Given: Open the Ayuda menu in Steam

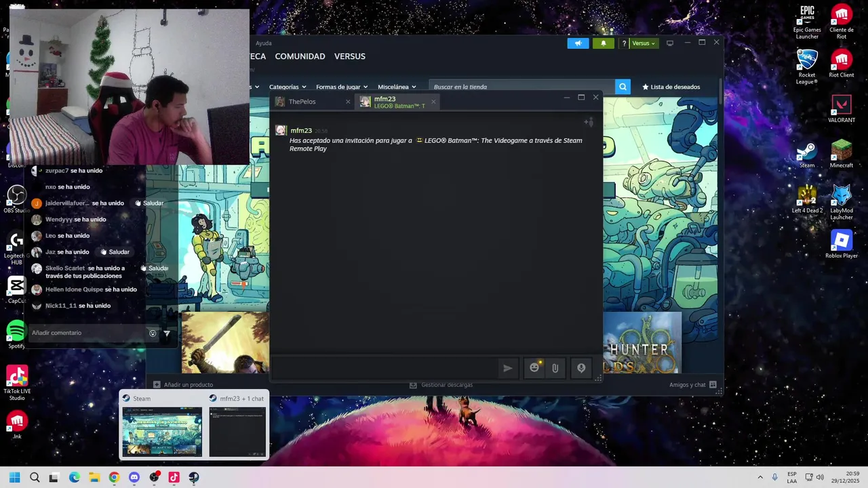Looking at the screenshot, I should tap(264, 43).
